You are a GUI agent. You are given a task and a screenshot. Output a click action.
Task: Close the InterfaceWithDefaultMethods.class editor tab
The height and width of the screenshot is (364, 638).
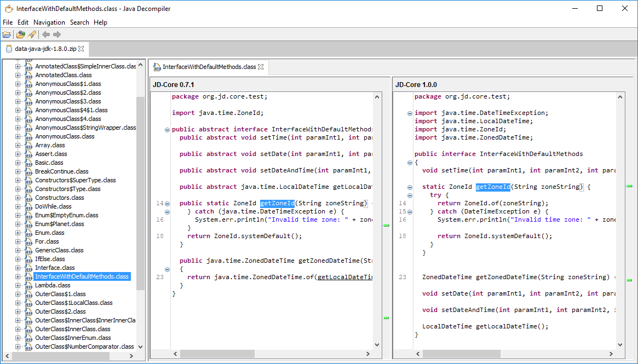(261, 67)
